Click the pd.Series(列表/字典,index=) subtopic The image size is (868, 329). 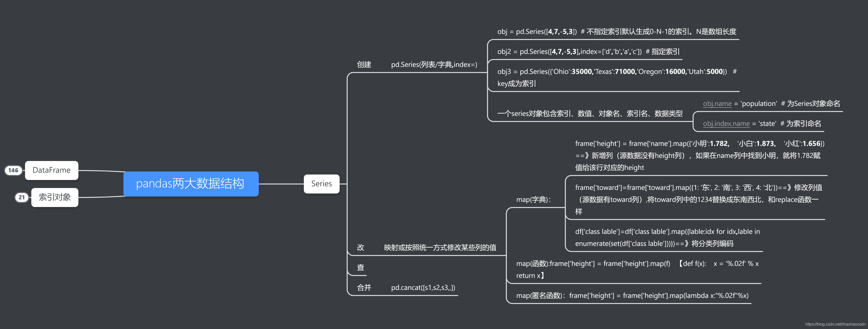pos(434,64)
